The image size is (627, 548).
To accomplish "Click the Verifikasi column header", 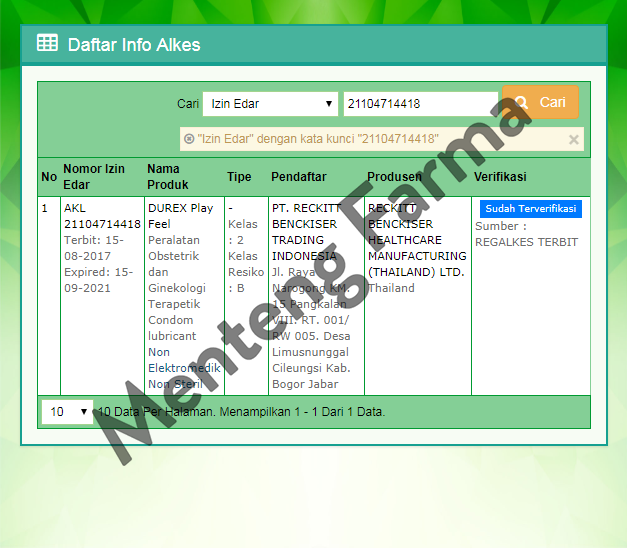I will coord(500,177).
